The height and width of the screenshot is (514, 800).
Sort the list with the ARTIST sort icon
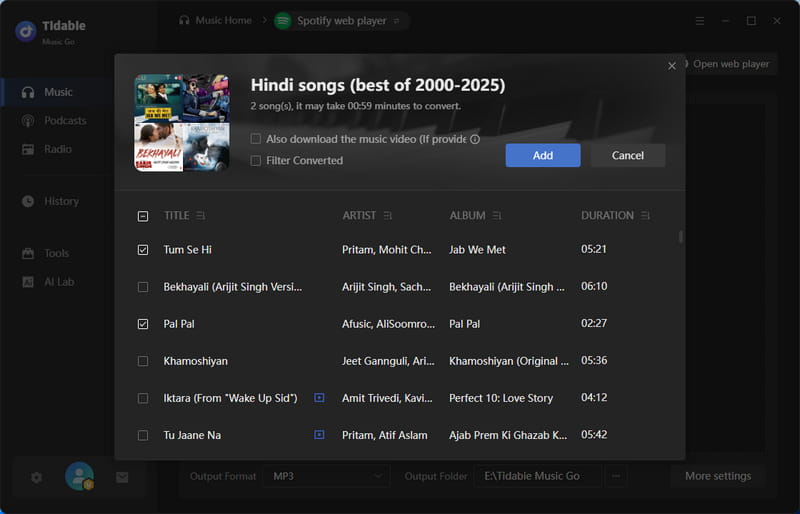point(388,216)
